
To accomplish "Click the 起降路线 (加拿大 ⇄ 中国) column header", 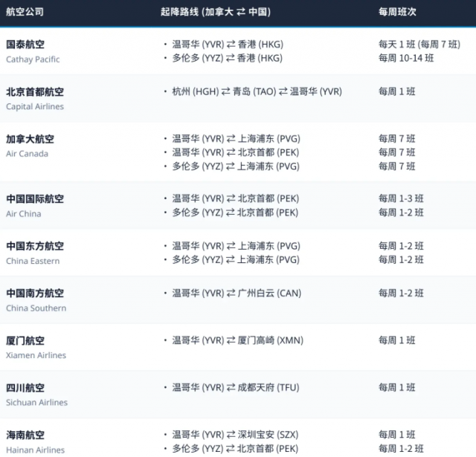I will tap(215, 12).
